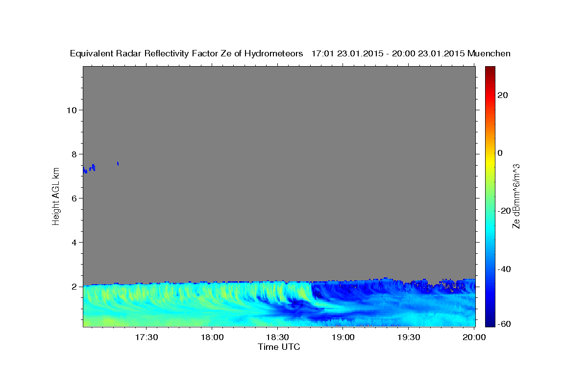This screenshot has width=588, height=392.
Task: Click the '19:30' time tick label
Action: click(x=409, y=338)
